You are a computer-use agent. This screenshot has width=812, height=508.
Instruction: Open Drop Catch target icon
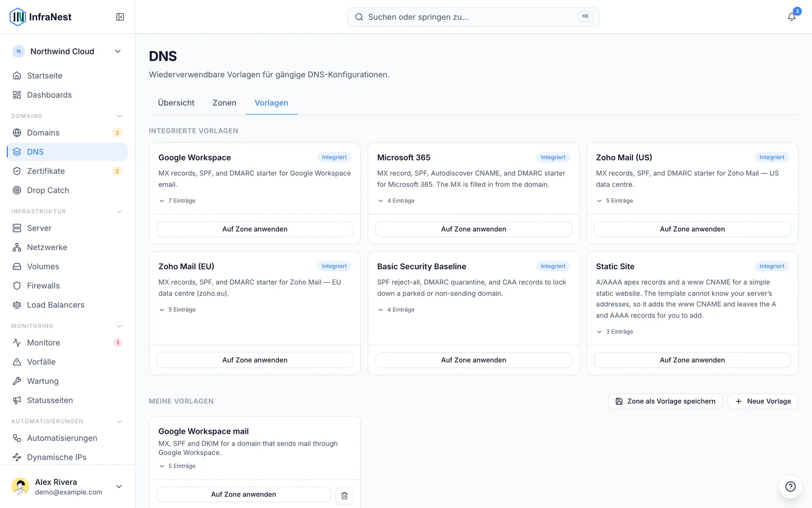pyautogui.click(x=17, y=190)
